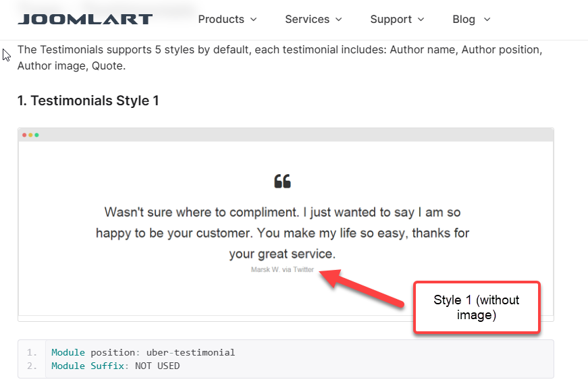The image size is (588, 390).
Task: Select the Blog menu item
Action: tap(464, 19)
